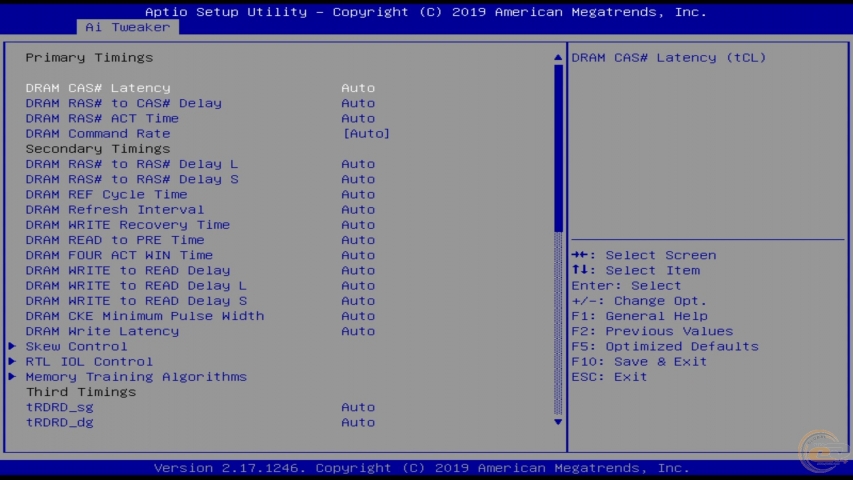This screenshot has width=853, height=480.
Task: Expand the Skew Control submenu
Action: (76, 346)
